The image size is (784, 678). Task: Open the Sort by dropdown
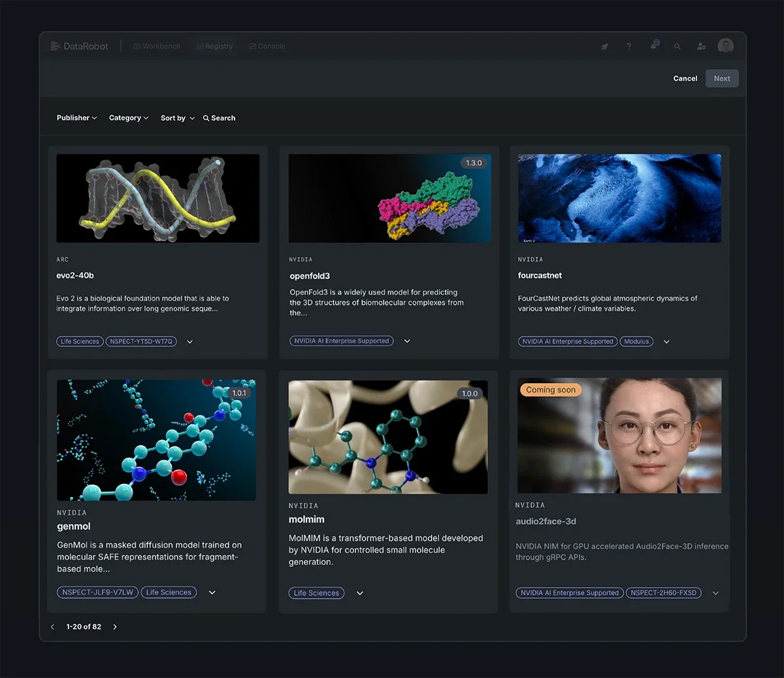click(x=178, y=118)
